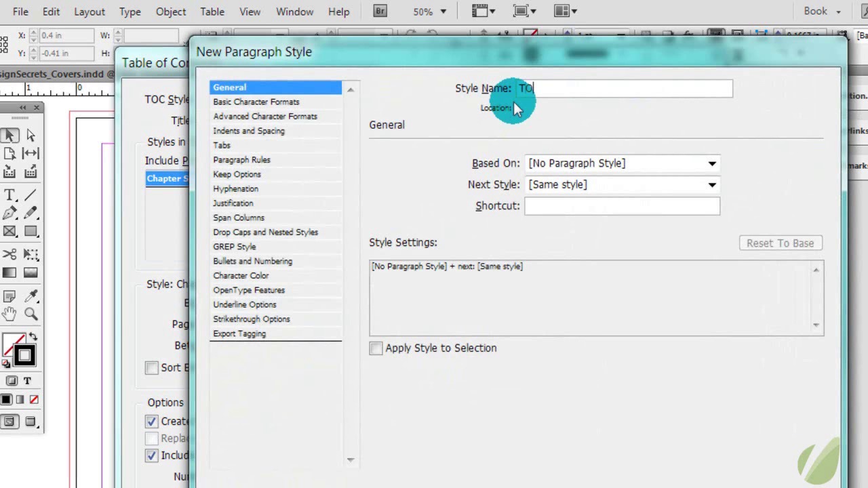Select the Direct Selection tool

tap(31, 136)
